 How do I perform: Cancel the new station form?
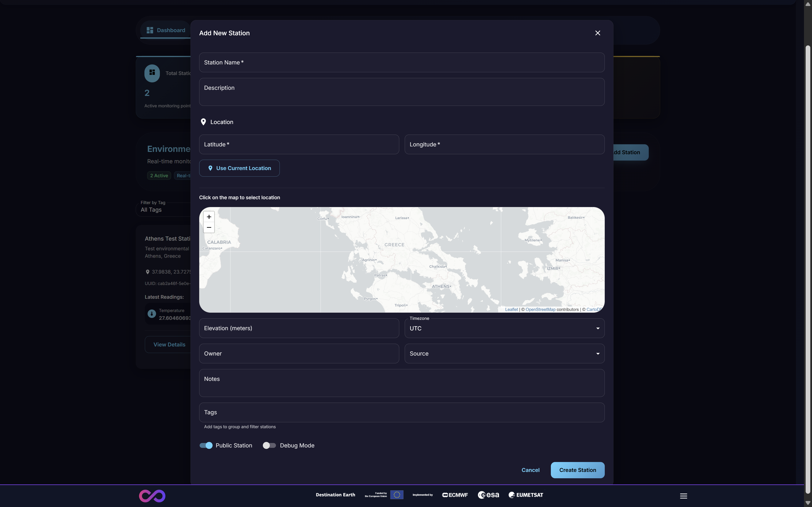(530, 470)
